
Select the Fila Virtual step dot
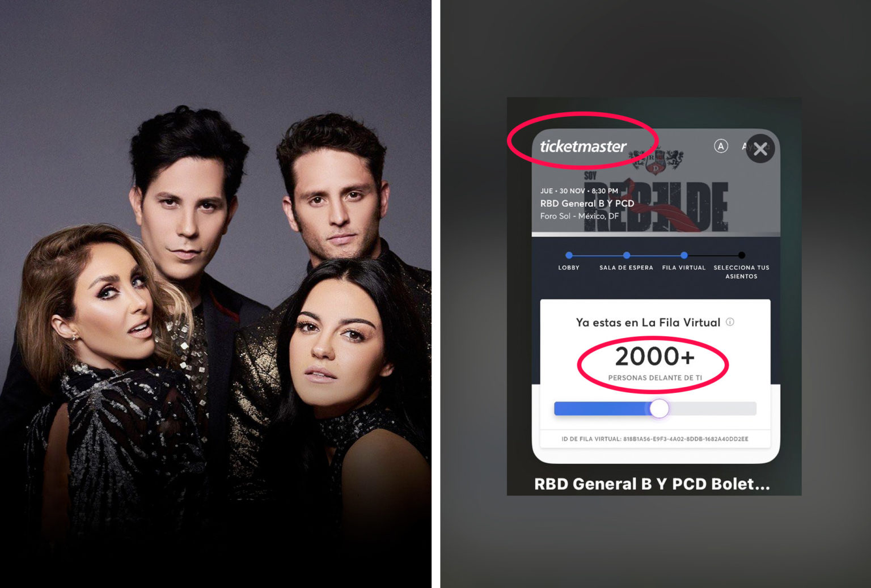point(684,255)
